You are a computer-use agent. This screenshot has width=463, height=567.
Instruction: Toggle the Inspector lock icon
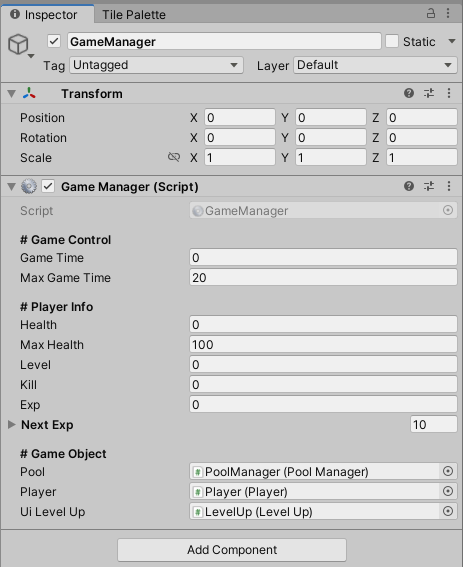click(x=430, y=13)
